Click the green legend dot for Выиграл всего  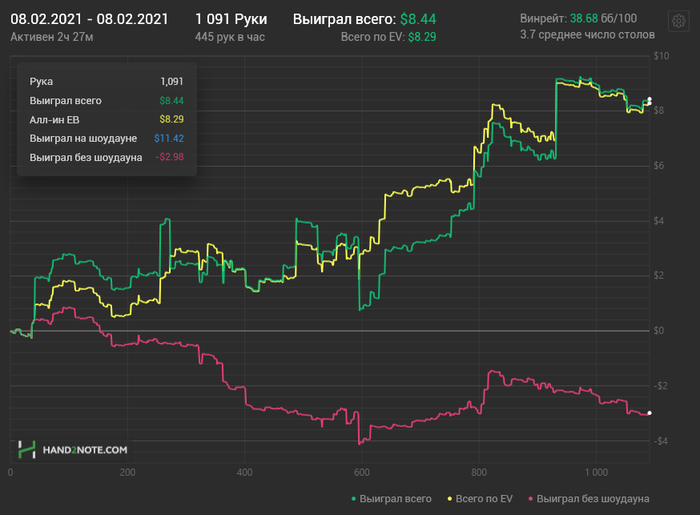coord(354,498)
